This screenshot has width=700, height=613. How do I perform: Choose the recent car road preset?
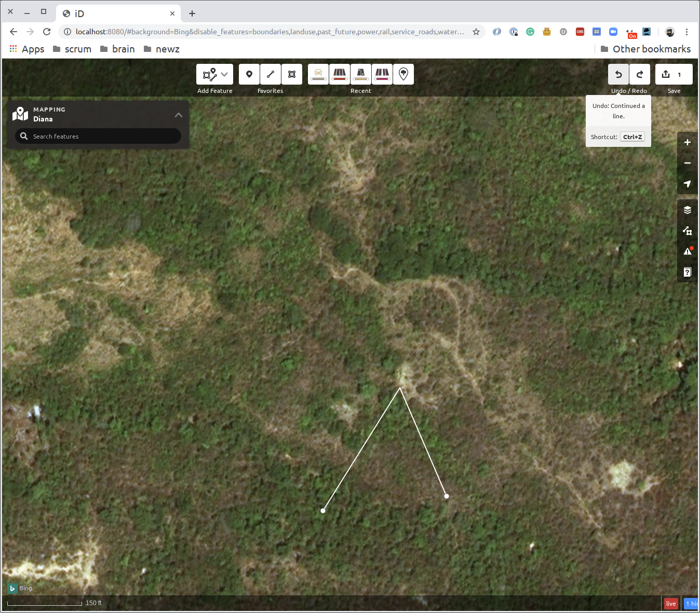tap(318, 74)
